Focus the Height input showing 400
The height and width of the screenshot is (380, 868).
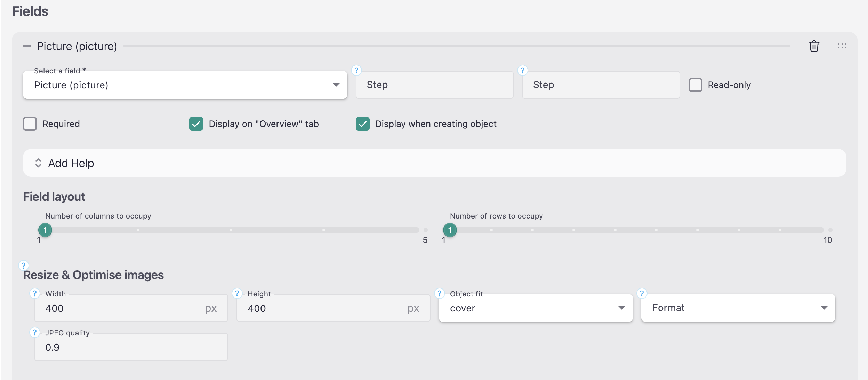point(333,308)
